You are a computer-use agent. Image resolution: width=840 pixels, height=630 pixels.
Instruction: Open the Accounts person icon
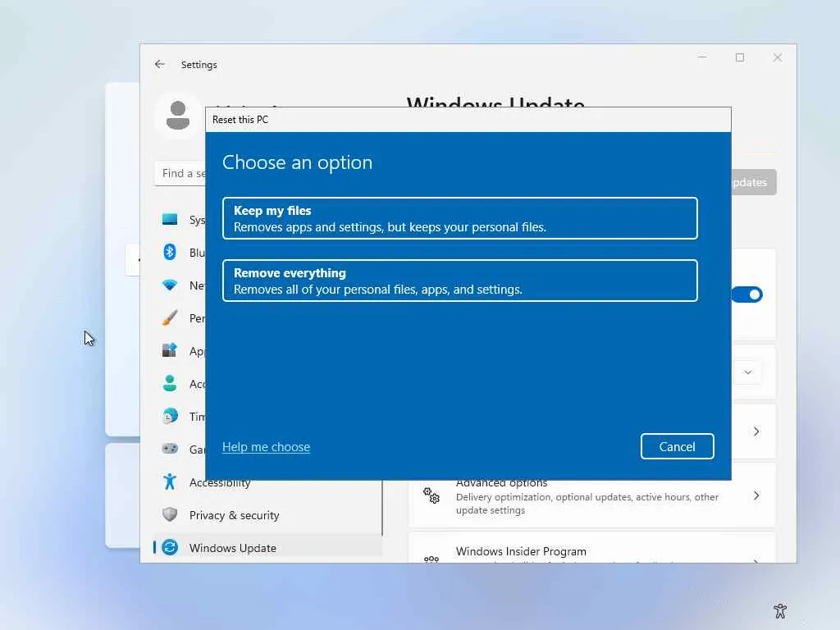coord(170,383)
